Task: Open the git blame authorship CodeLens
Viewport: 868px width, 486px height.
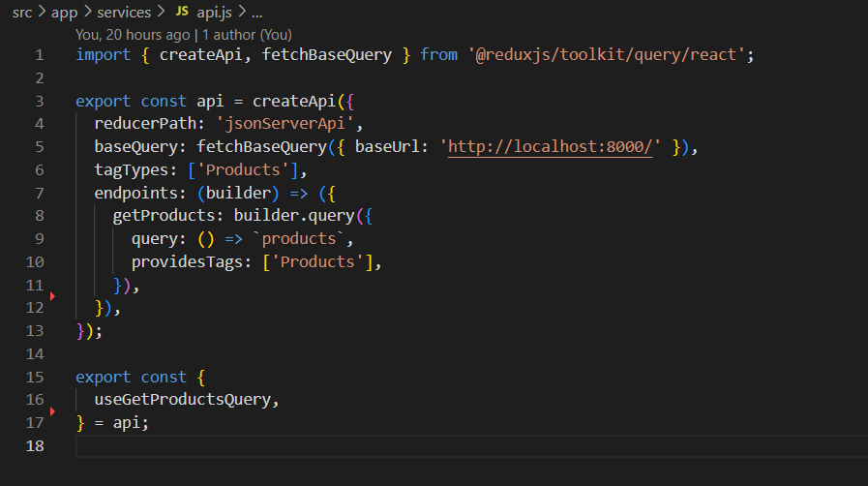Action: click(183, 35)
